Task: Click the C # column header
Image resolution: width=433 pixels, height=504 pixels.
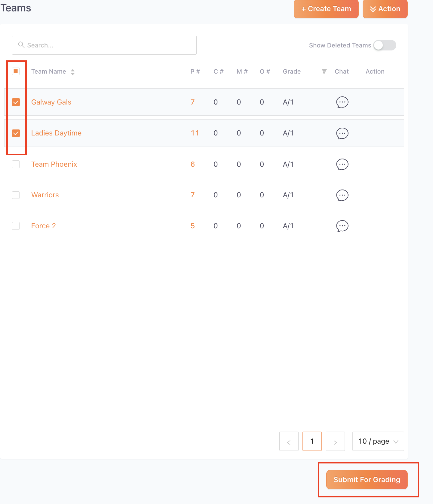Action: click(219, 71)
